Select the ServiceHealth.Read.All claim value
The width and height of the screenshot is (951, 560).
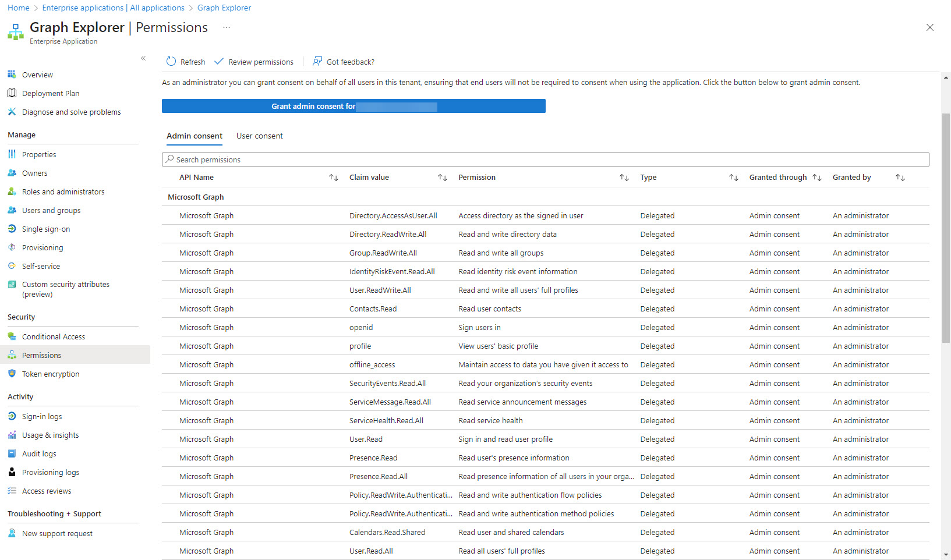(x=386, y=420)
